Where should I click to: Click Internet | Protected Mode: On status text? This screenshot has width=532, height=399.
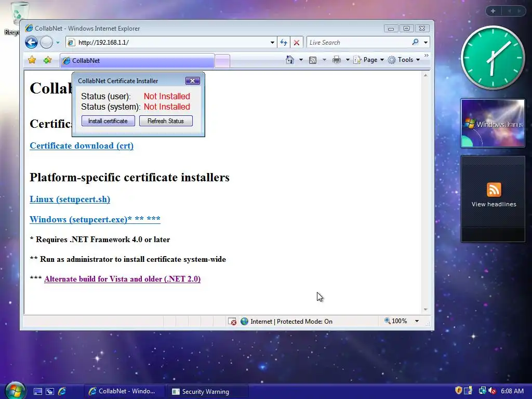point(291,321)
